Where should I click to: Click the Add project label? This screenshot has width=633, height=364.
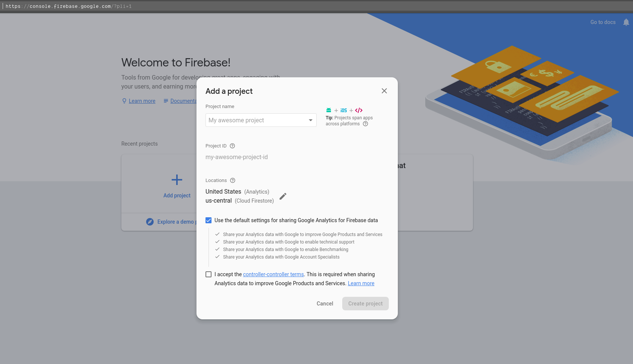pyautogui.click(x=177, y=196)
